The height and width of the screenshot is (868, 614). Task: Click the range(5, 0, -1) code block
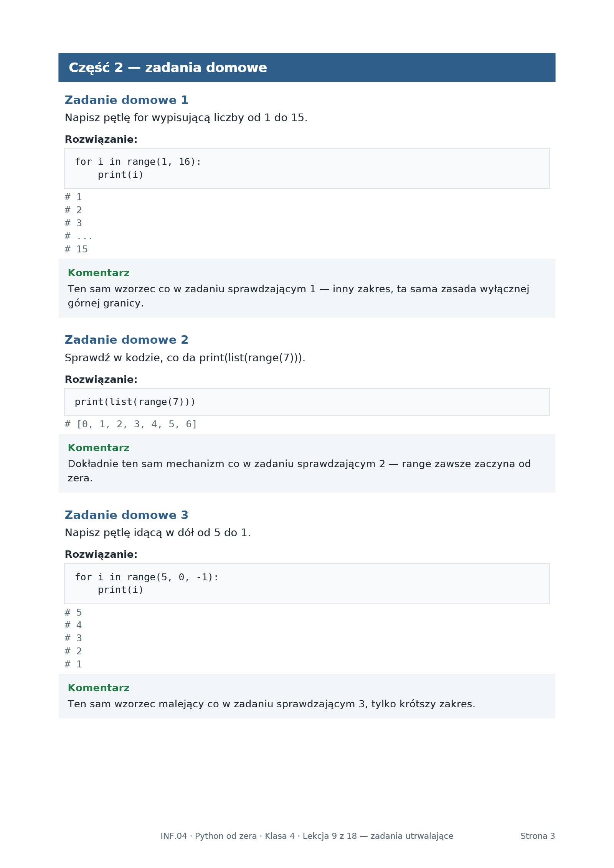[x=307, y=583]
